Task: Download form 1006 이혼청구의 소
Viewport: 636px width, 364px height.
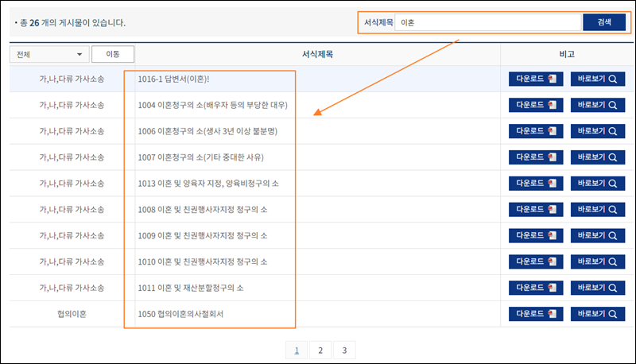Action: pos(536,131)
